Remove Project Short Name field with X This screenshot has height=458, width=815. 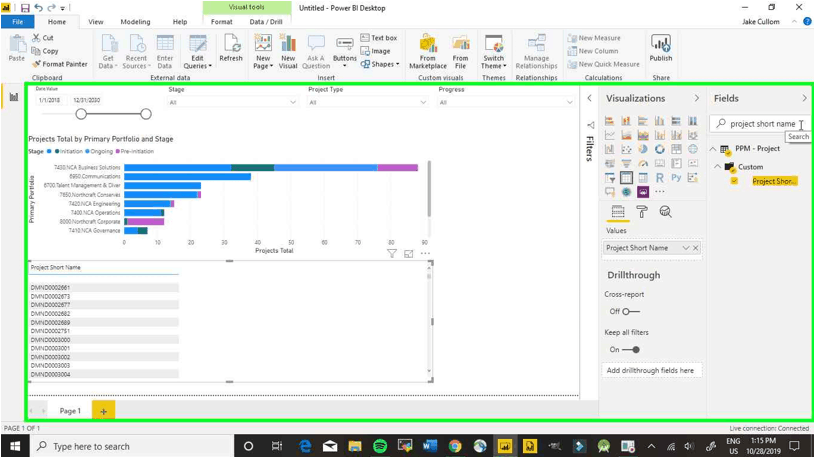695,248
